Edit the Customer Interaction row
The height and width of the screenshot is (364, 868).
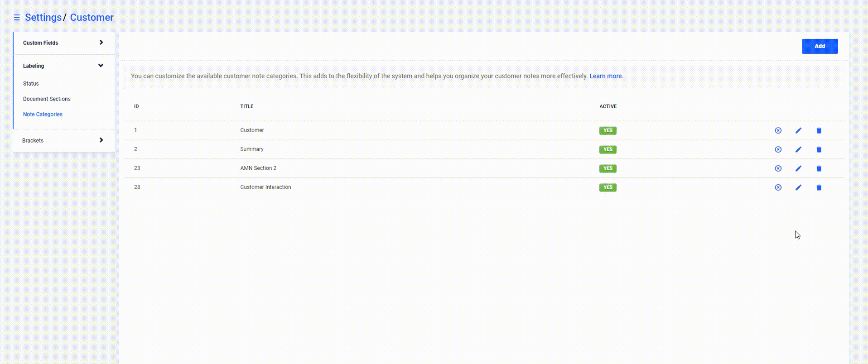(798, 187)
